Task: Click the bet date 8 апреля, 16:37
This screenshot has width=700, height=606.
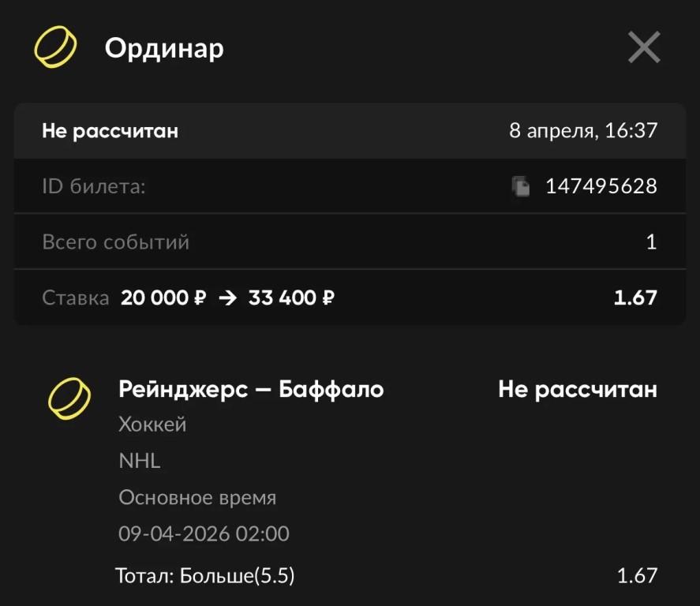Action: click(582, 131)
